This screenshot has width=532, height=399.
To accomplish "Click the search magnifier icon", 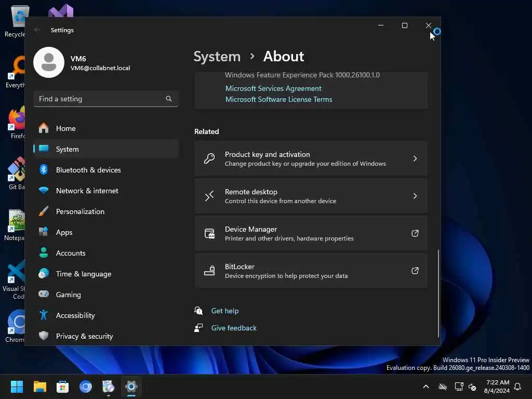I will (x=169, y=98).
